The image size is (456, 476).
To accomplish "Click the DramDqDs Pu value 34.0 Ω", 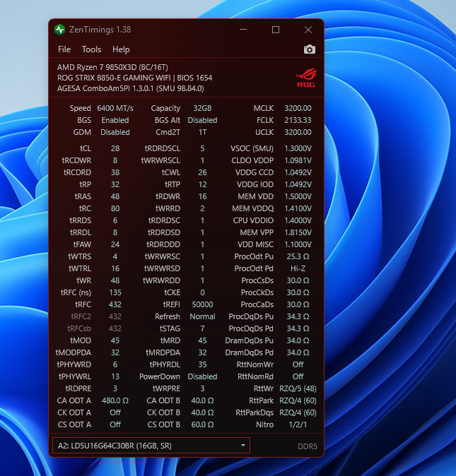I will click(298, 340).
